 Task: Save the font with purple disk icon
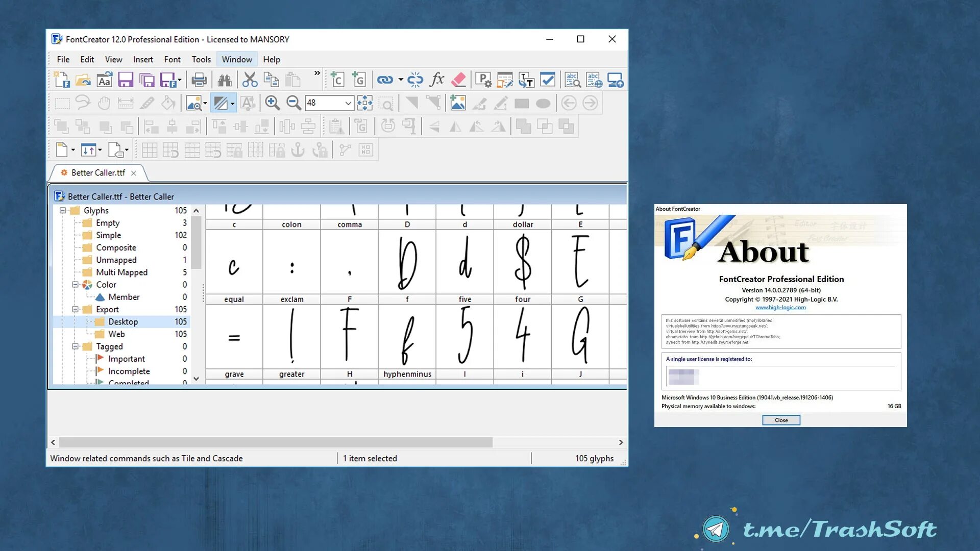[x=126, y=80]
